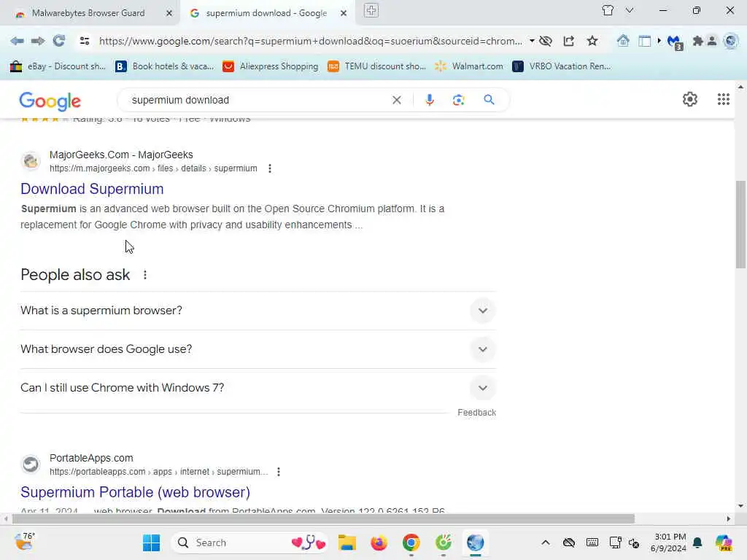Open VRBO Vacation Rentals bookmark
This screenshot has height=560, width=747.
tap(561, 66)
